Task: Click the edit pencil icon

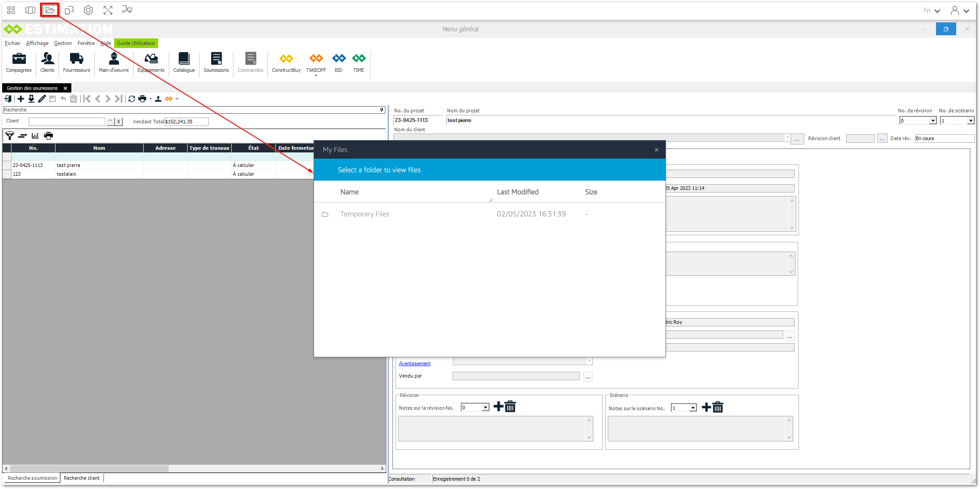Action: [x=42, y=99]
